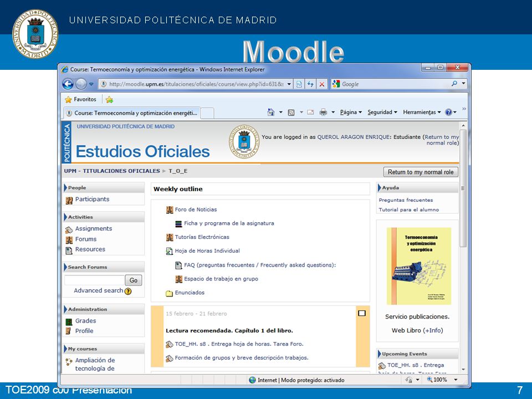
Task: Click the Grades icon under Administration
Action: [x=69, y=321]
